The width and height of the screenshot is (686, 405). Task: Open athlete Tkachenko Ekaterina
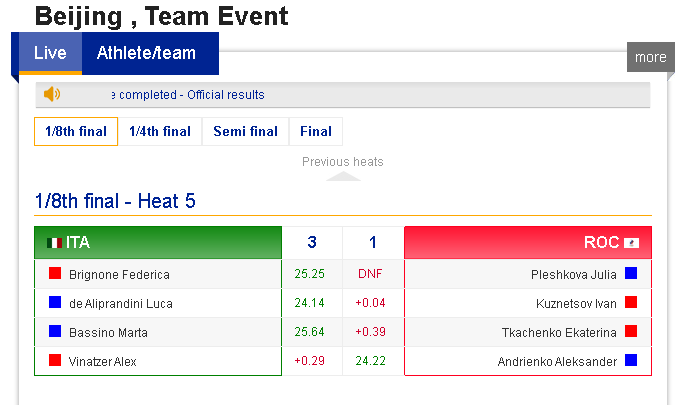click(559, 333)
